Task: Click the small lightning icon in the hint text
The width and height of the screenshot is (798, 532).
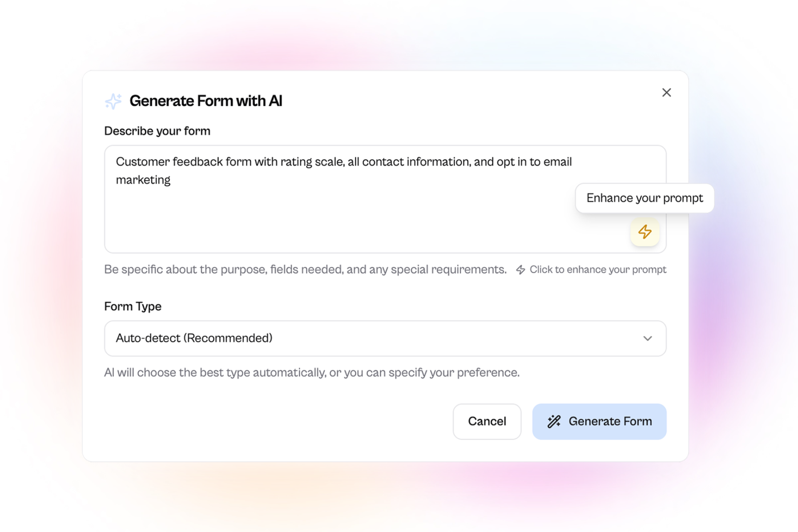Action: coord(520,270)
